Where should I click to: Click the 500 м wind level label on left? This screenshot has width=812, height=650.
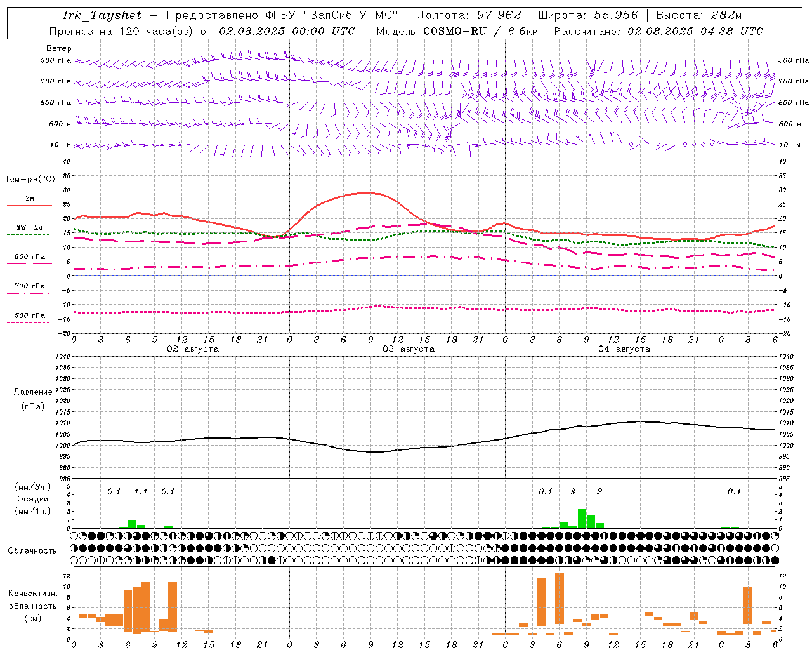point(60,124)
